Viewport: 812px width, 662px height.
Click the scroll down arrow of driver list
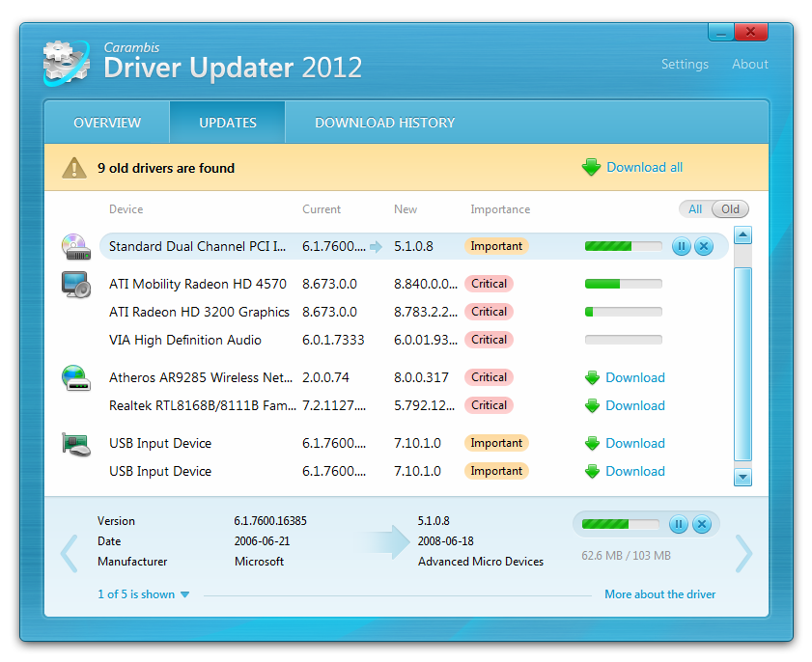coord(742,477)
